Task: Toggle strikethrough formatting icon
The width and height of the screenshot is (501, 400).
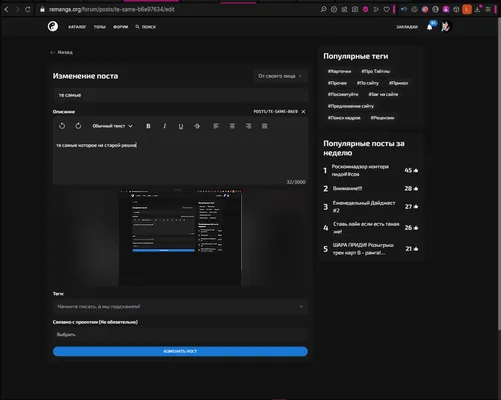Action: pos(197,126)
